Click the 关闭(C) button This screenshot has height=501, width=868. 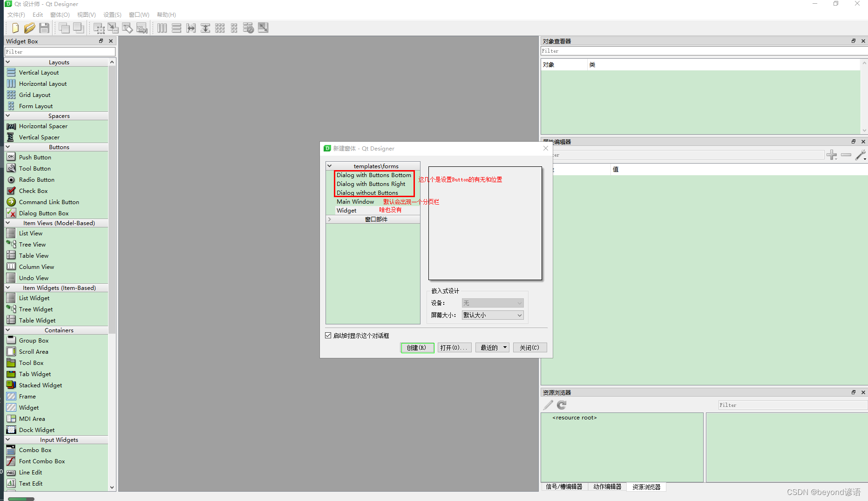[x=529, y=348]
